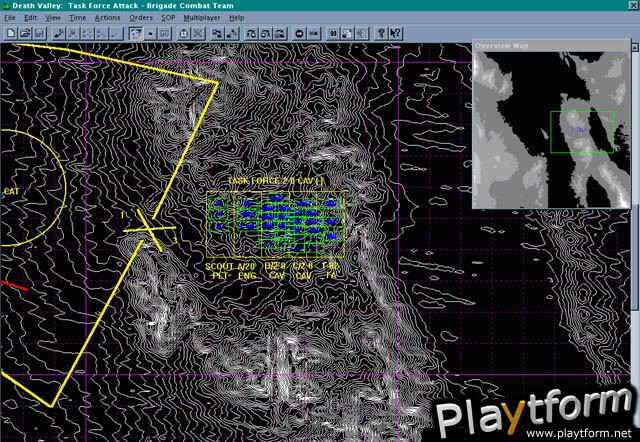Click the small black arrow toolbar icon
Viewport: 640px width, 442px height.
150,33
